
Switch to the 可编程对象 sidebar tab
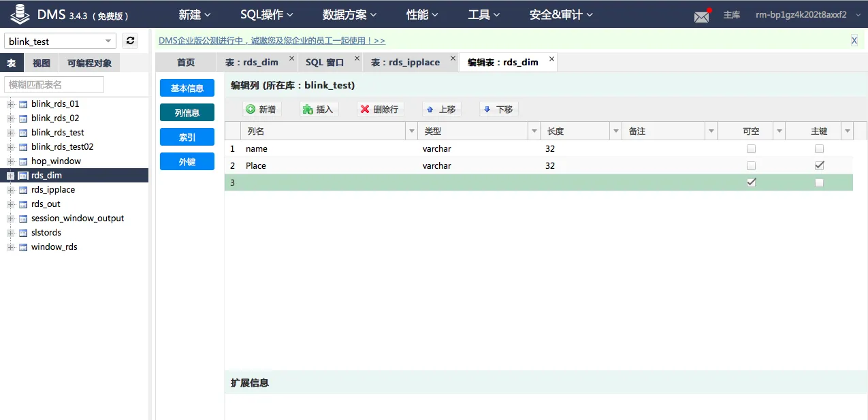point(90,63)
